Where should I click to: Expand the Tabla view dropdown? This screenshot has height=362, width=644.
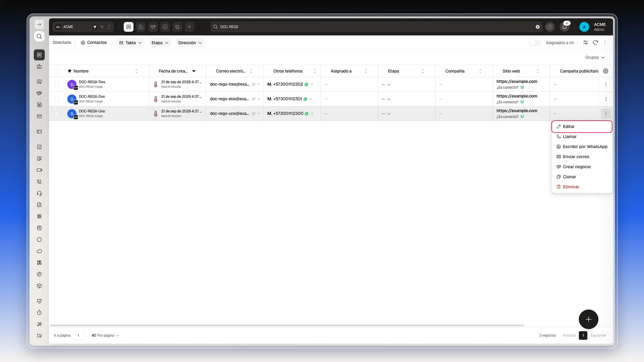[130, 43]
